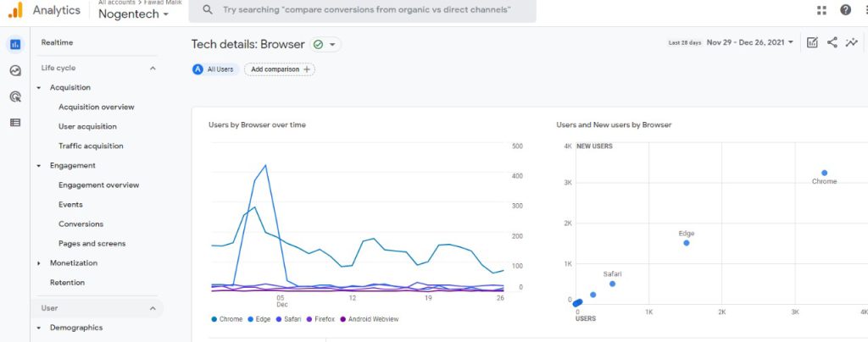Open the Reports snapshot icon in the rail

click(x=15, y=45)
